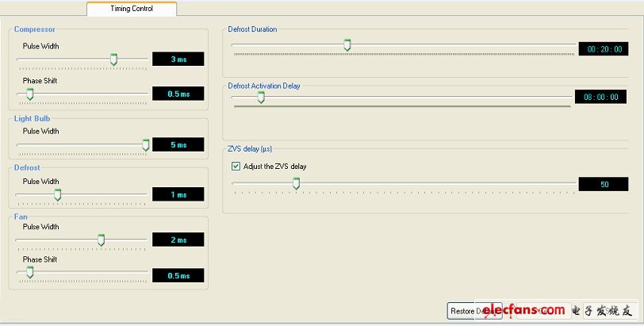This screenshot has width=644, height=326.
Task: Click the ZVS delay value 50 field
Action: [x=603, y=184]
